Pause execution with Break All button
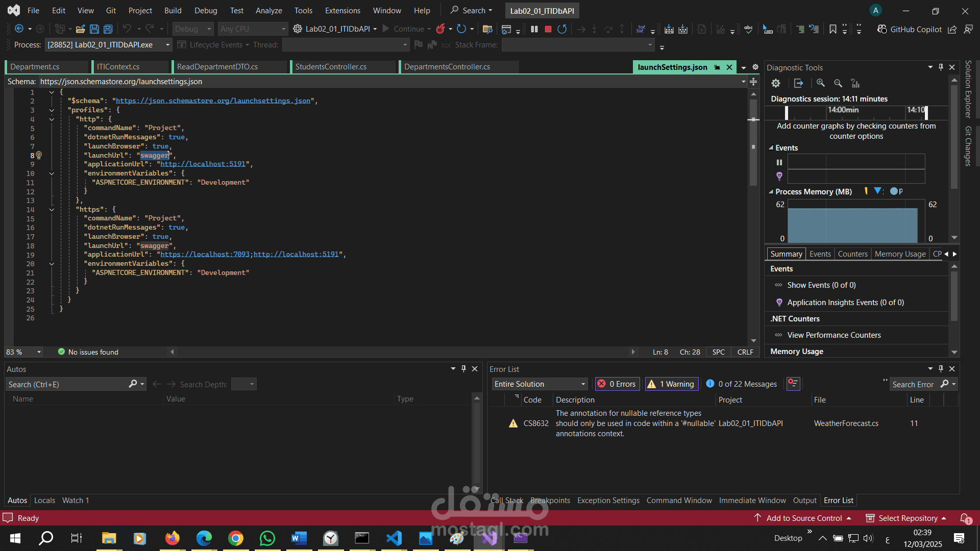Screen dimensions: 980x551 point(534,29)
